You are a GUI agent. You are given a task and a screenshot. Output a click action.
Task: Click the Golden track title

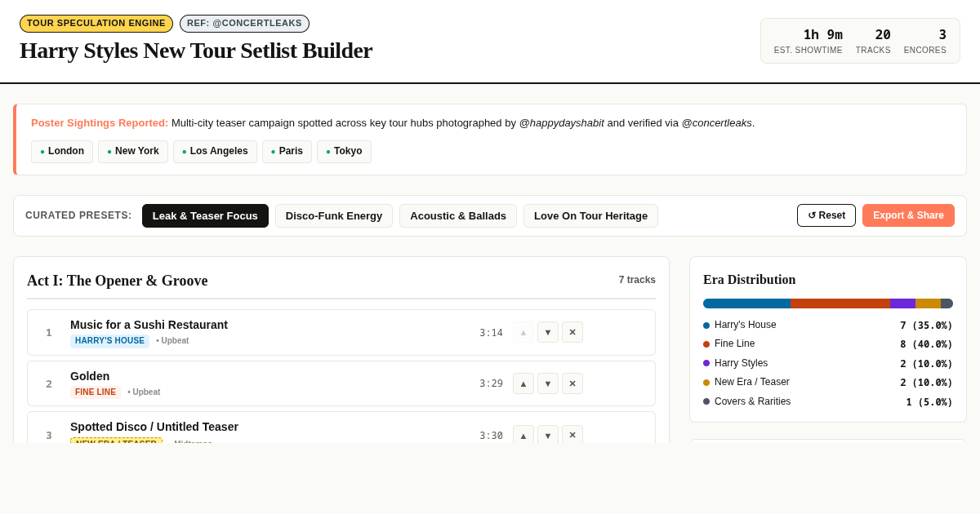tap(90, 376)
